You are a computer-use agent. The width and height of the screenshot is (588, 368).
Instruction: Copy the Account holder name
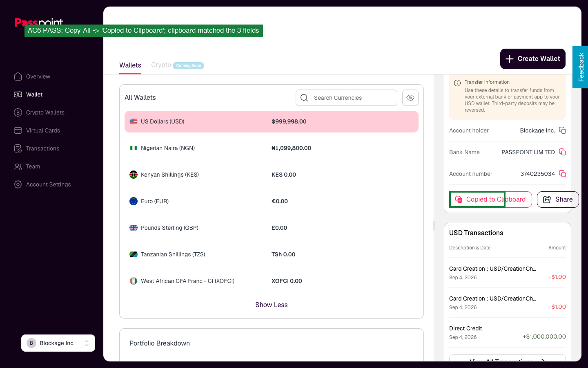click(x=562, y=130)
